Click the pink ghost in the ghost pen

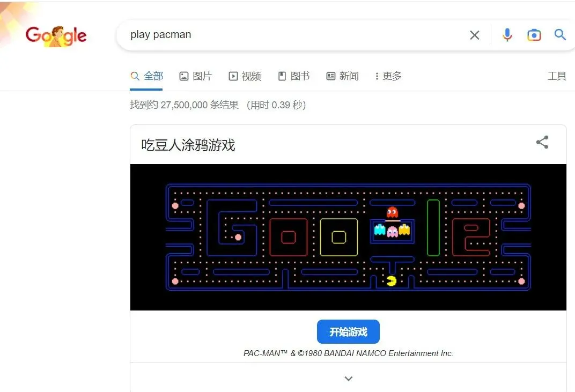click(x=392, y=232)
